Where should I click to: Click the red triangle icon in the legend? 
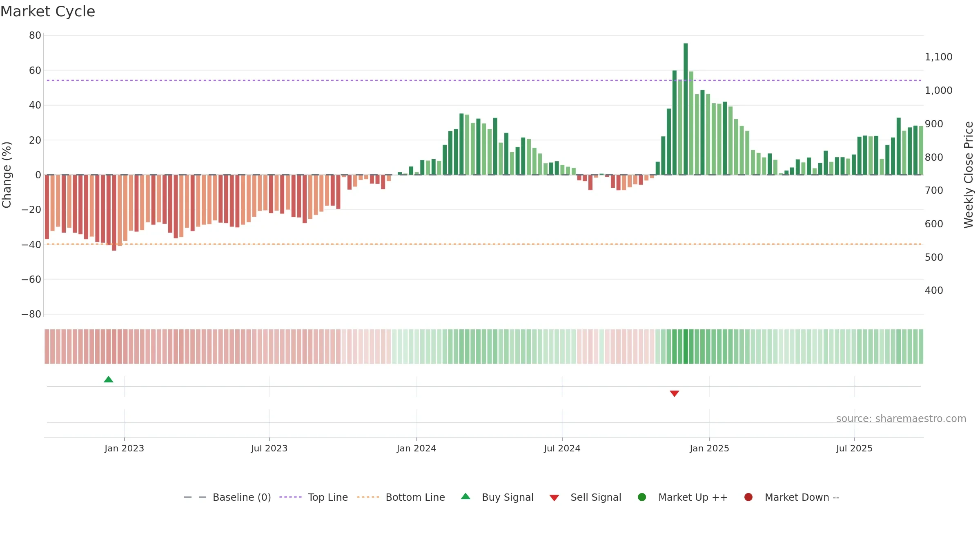pos(554,498)
